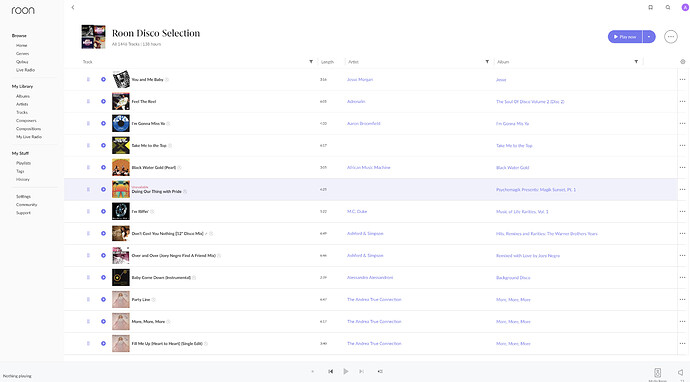The height and width of the screenshot is (382, 690).
Task: Open artist link Jesse Morgan
Action: click(360, 80)
